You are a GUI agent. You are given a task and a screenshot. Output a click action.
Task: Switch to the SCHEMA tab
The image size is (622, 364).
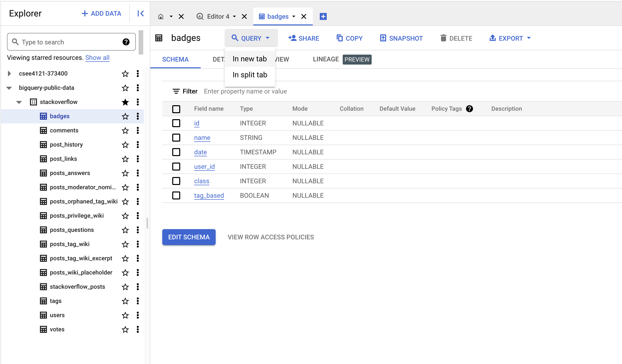(175, 59)
